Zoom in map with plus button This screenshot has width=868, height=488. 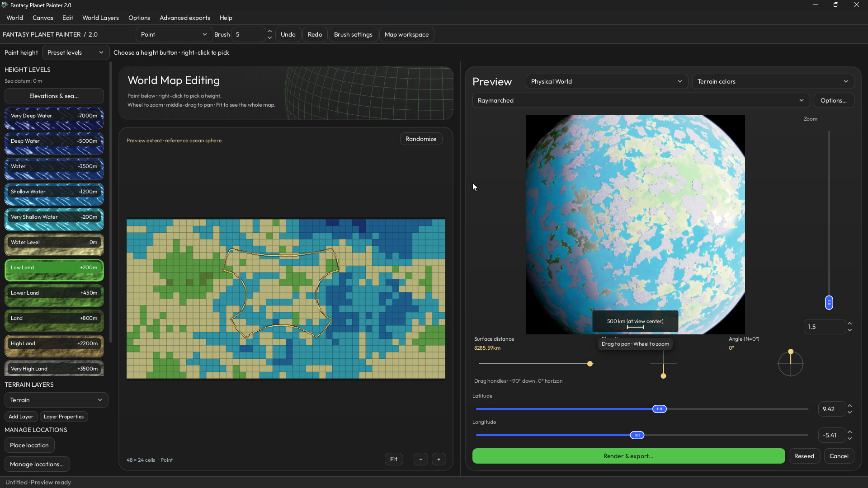[439, 459]
